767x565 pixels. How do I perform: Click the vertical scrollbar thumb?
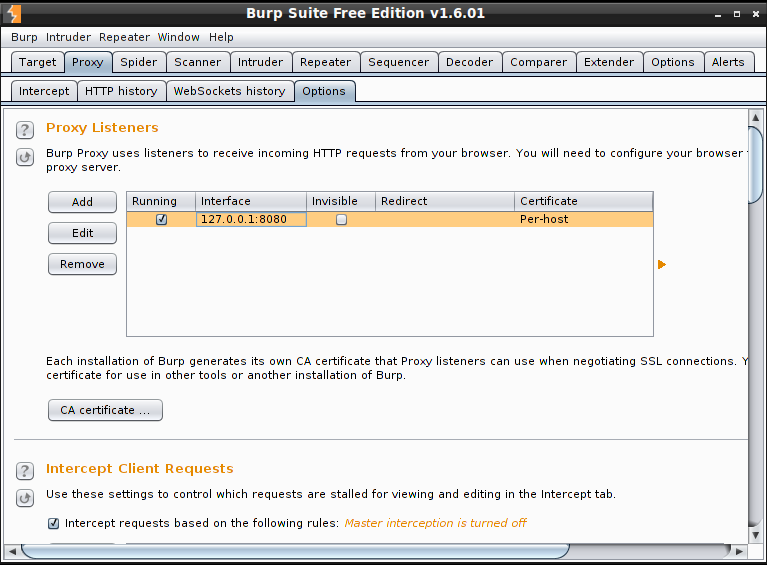[756, 164]
